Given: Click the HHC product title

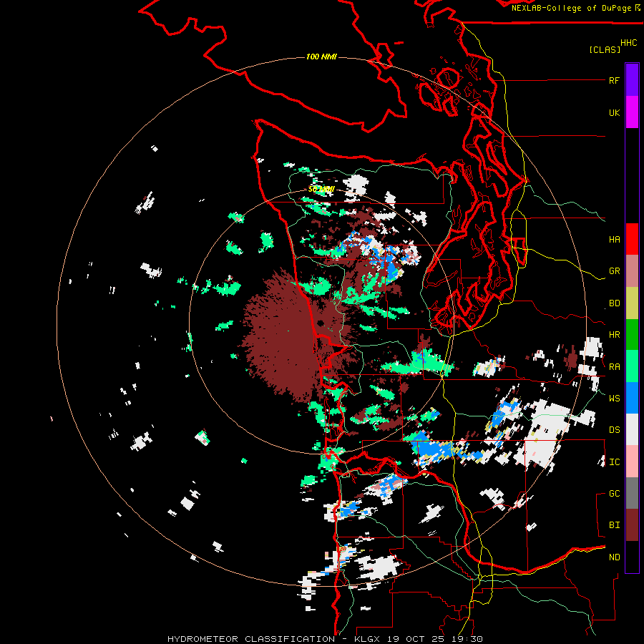Looking at the screenshot, I should [628, 43].
